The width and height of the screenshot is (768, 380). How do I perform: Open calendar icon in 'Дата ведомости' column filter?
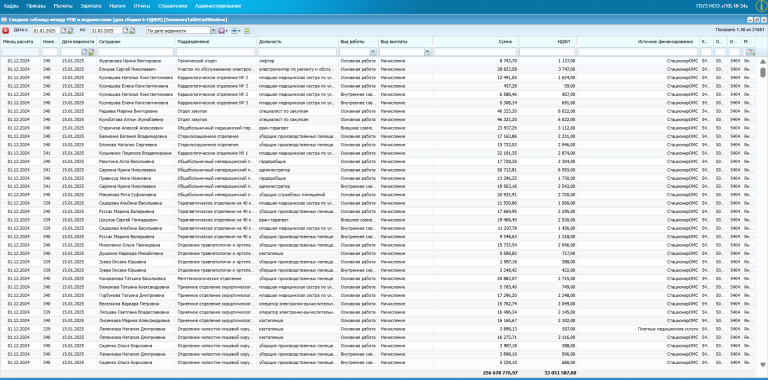[84, 51]
